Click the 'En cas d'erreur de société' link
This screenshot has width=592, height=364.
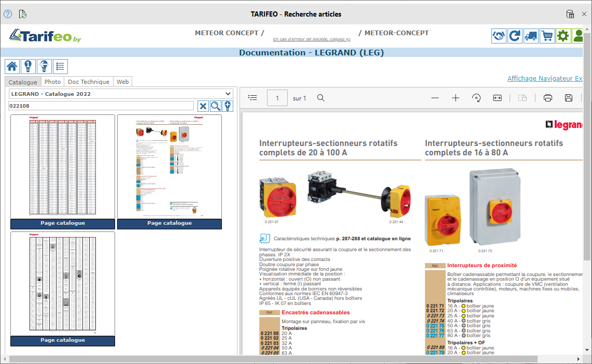pyautogui.click(x=312, y=39)
